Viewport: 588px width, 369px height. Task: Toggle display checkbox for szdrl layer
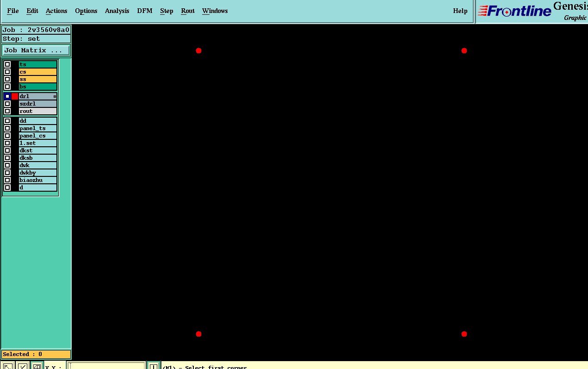7,104
